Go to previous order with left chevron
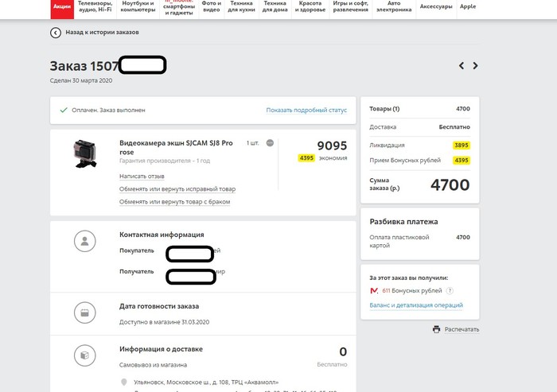557x392 pixels. coord(462,66)
